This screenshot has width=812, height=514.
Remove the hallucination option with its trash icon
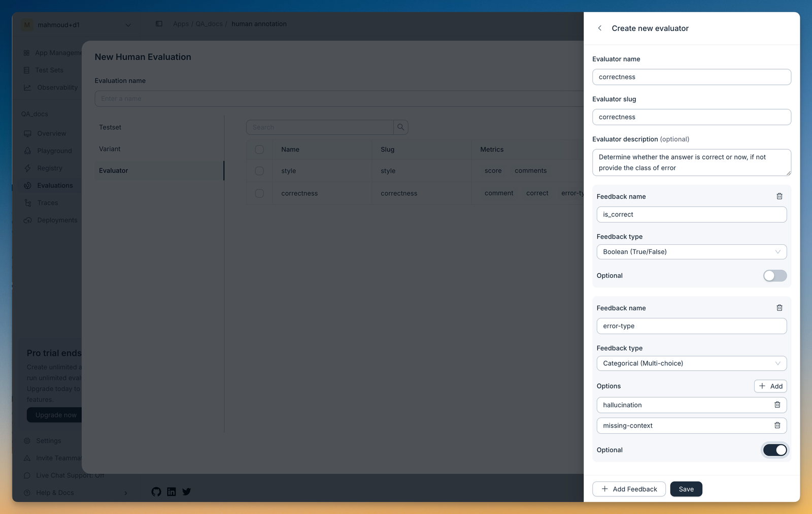pyautogui.click(x=777, y=405)
